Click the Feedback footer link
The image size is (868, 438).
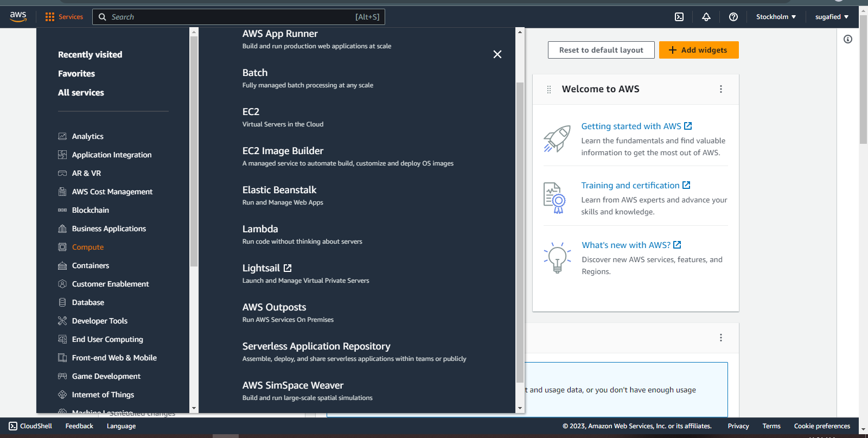[x=79, y=426]
